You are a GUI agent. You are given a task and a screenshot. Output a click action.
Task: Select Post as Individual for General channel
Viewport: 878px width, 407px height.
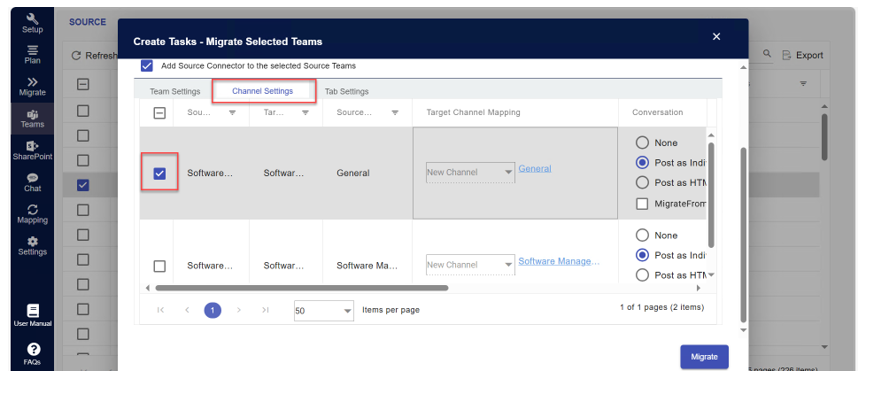pyautogui.click(x=642, y=162)
